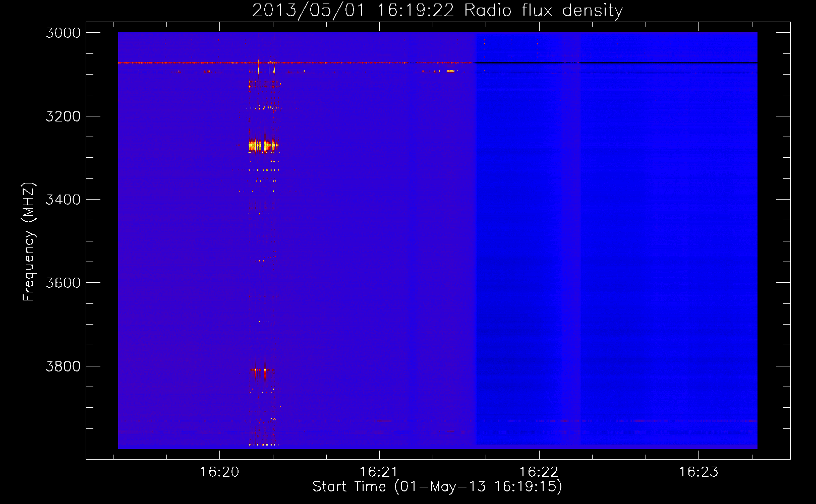Click the plot title "2013/05/01 16:19:22 Radio flux density"
816x504 pixels.
[x=437, y=10]
